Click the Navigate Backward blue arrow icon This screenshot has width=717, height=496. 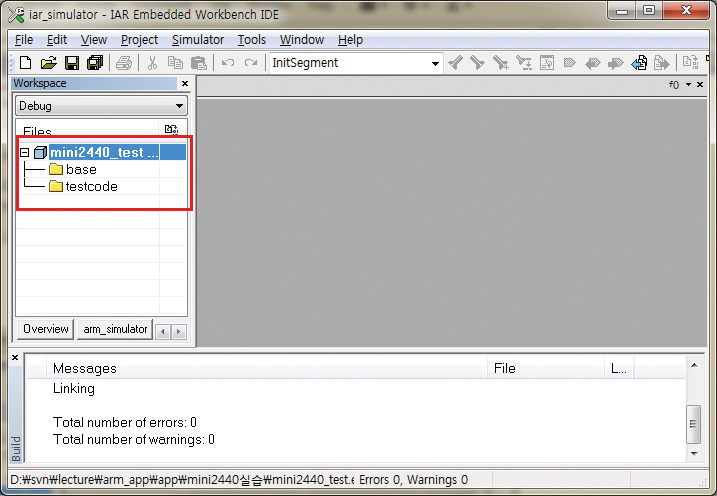[639, 63]
